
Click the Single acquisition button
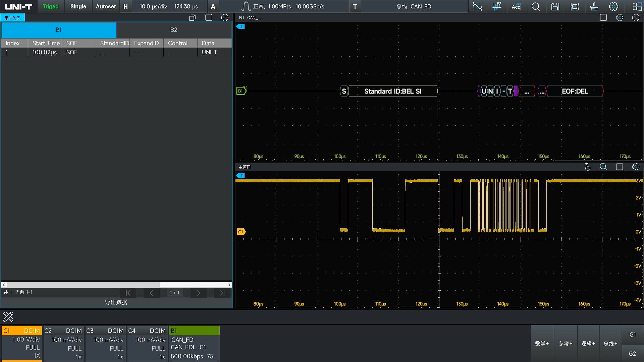pos(78,6)
